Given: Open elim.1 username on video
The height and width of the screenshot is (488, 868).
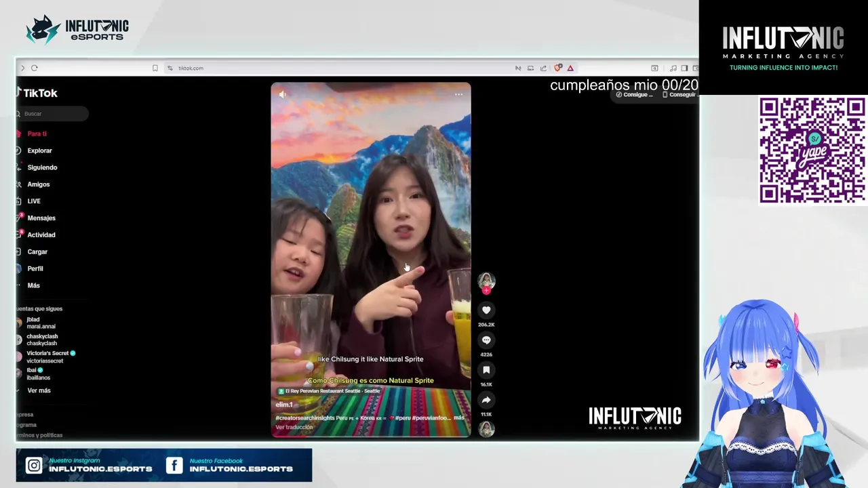Looking at the screenshot, I should [284, 405].
